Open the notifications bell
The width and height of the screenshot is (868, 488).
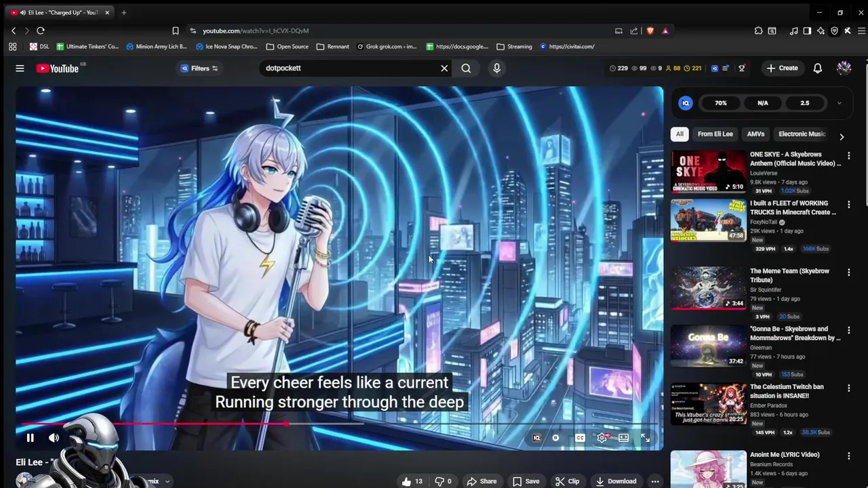818,68
